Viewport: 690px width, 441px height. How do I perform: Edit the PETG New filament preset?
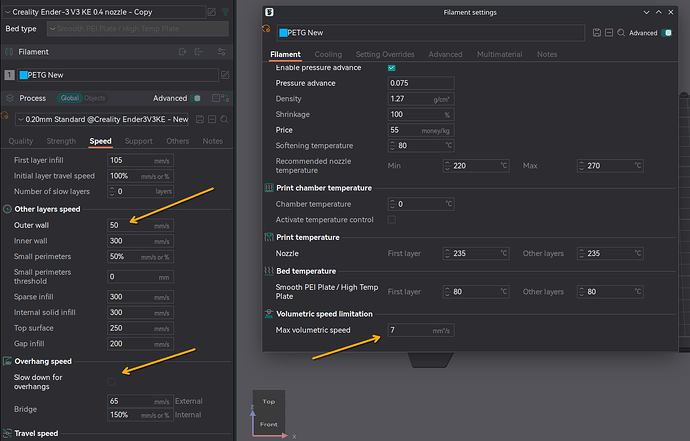pos(225,75)
